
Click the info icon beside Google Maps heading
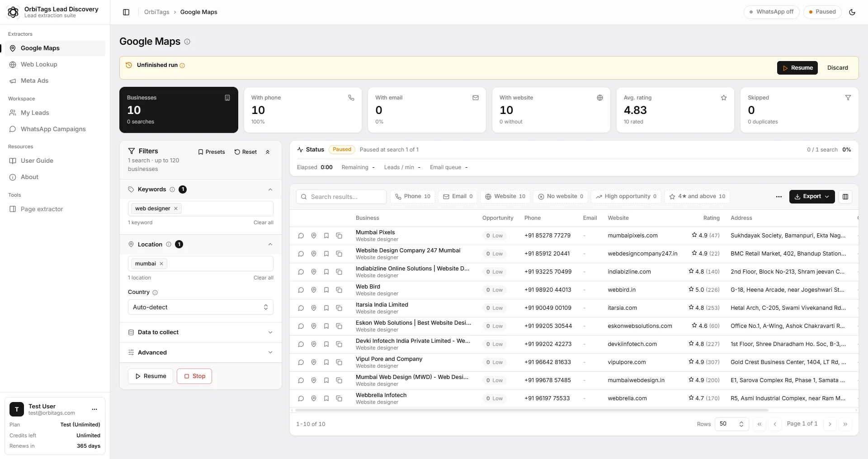[187, 42]
